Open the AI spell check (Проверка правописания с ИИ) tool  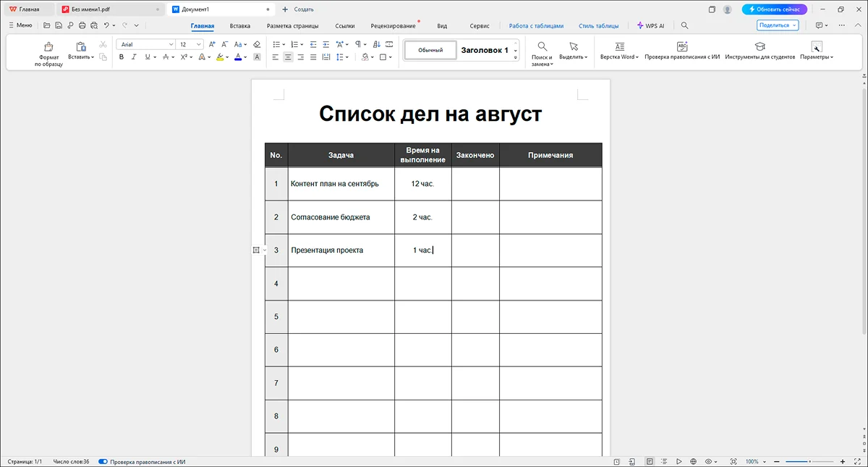pyautogui.click(x=681, y=50)
